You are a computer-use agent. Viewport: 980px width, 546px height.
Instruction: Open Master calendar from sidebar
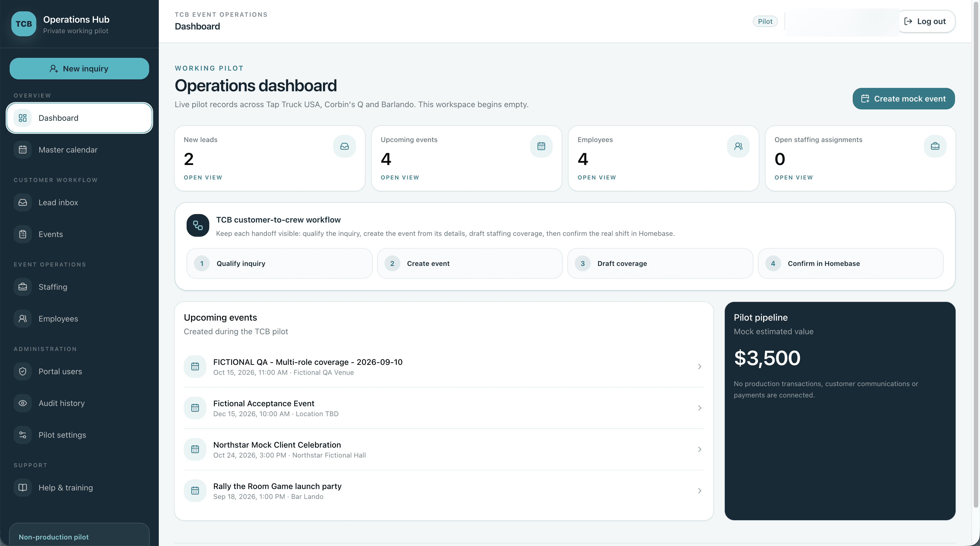tap(79, 150)
